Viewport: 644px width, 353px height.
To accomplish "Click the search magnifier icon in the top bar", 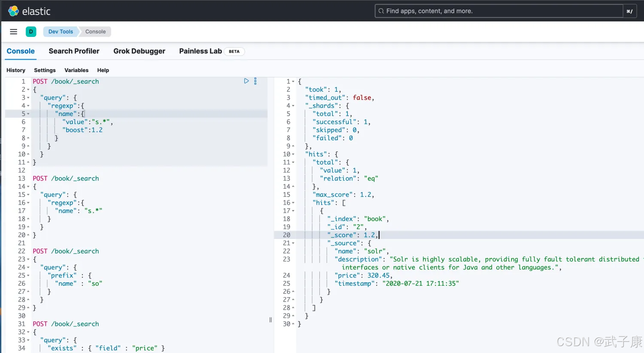I will tap(381, 11).
